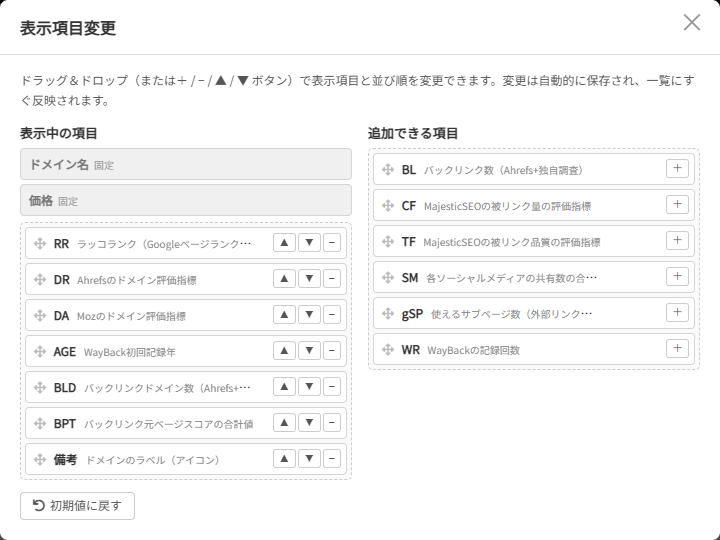720x540 pixels.
Task: Click TF MajesticSEOの被リンク品質 text
Action: (x=512, y=242)
